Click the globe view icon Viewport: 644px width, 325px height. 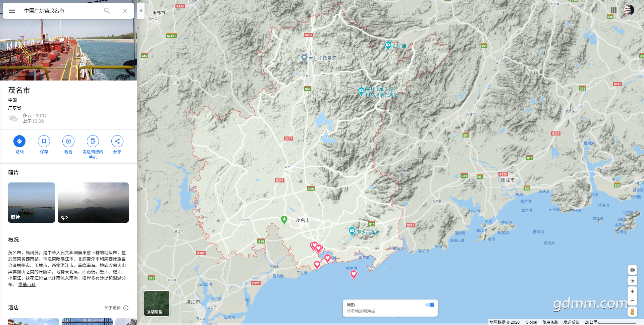click(x=633, y=270)
